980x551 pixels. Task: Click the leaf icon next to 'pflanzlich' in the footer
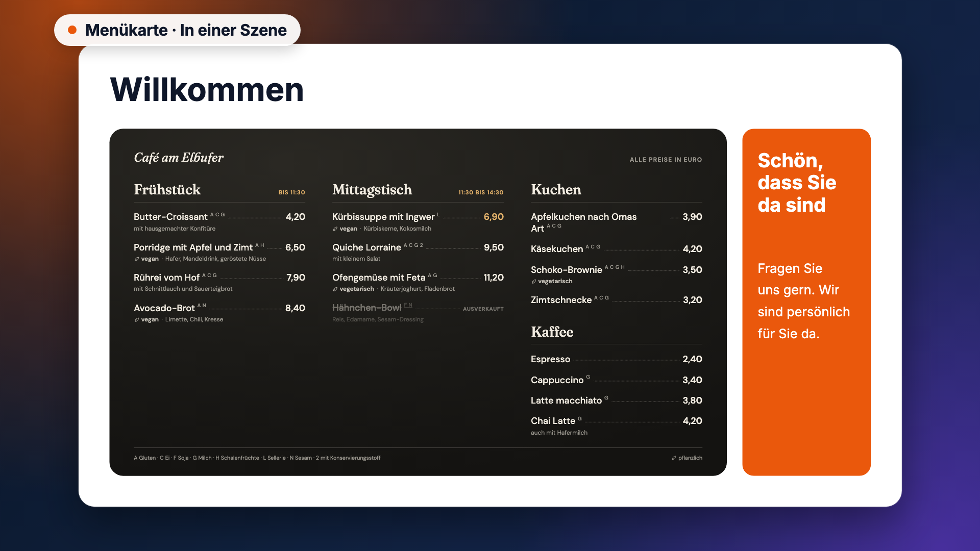click(x=674, y=458)
